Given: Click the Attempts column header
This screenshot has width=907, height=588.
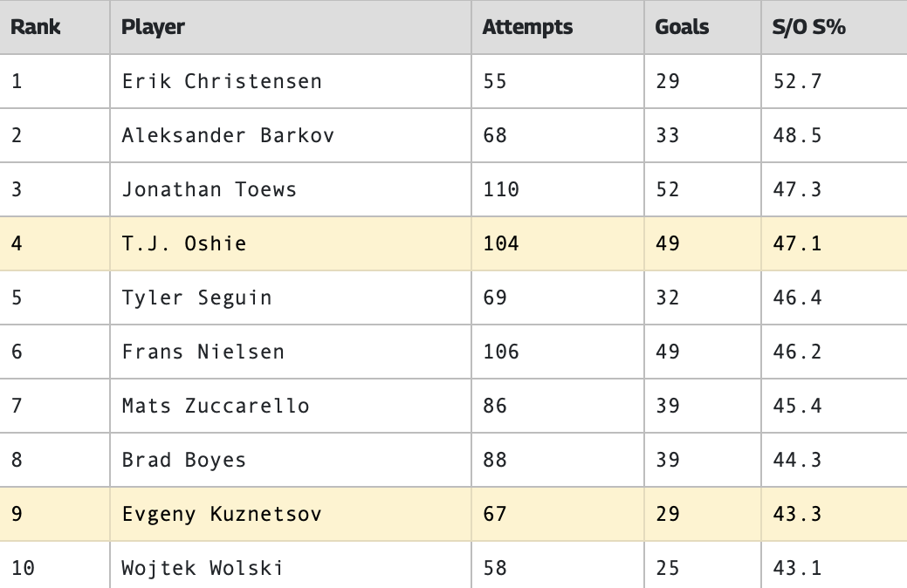Looking at the screenshot, I should [x=527, y=27].
